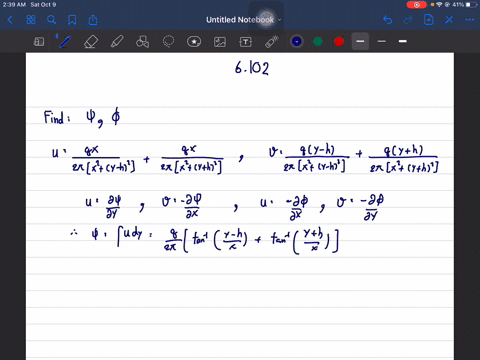480x360 pixels.
Task: Toggle the zoom window tool
Action: pyautogui.click(x=39, y=42)
